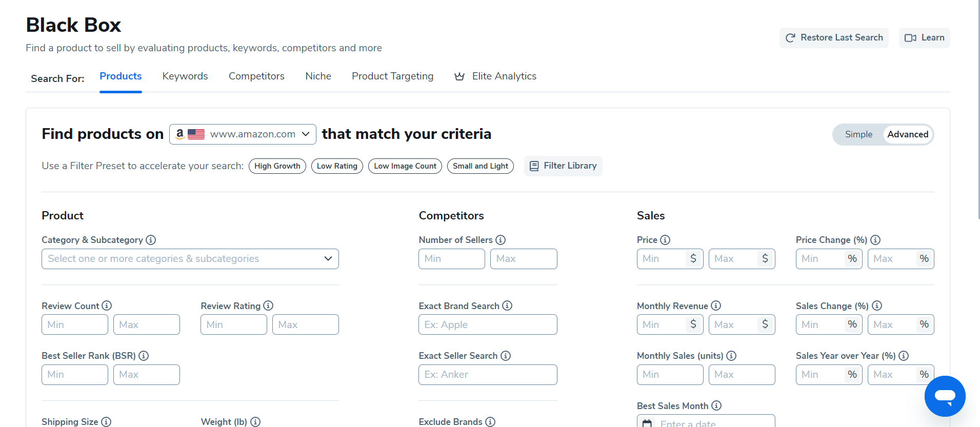
Task: Open the blue chat support bubble
Action: tap(945, 396)
